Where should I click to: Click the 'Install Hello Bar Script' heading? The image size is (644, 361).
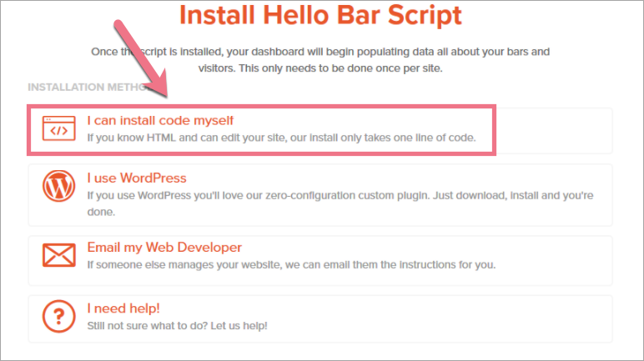coord(320,15)
